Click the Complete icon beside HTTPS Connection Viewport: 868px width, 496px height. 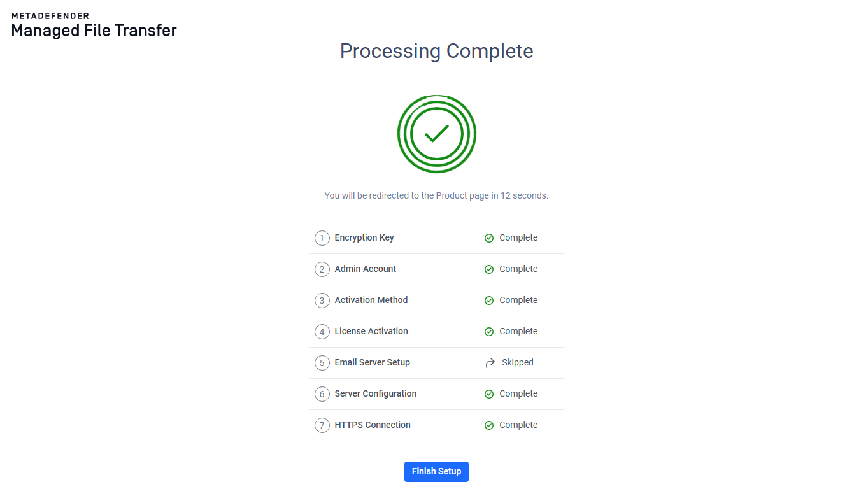pyautogui.click(x=489, y=425)
